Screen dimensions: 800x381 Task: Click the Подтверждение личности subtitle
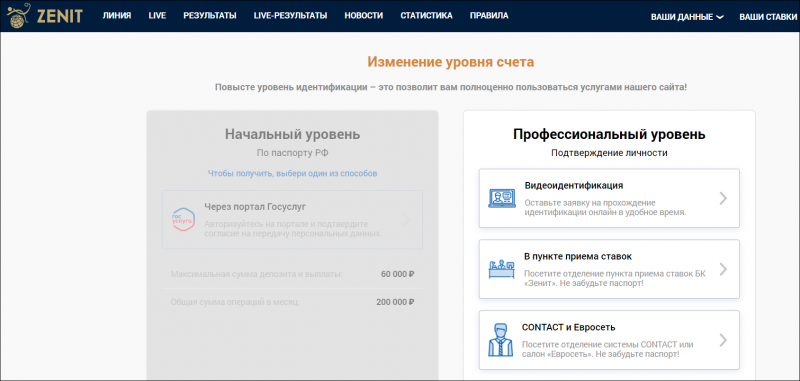tap(609, 153)
